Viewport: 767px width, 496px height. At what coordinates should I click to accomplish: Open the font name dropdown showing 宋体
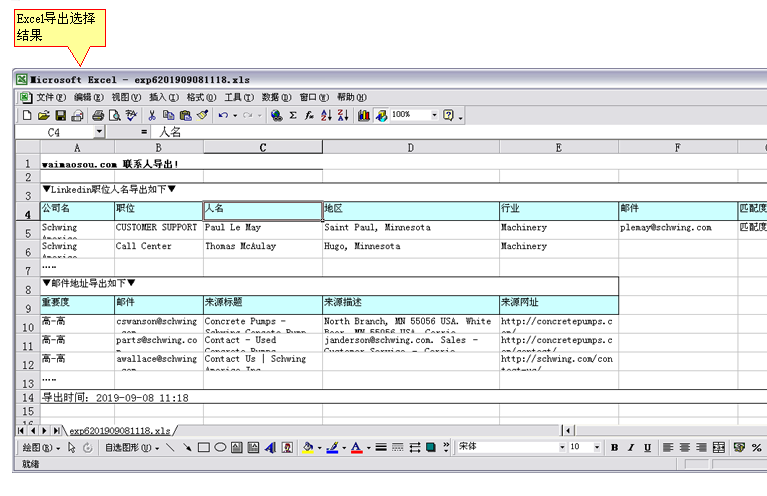point(562,447)
